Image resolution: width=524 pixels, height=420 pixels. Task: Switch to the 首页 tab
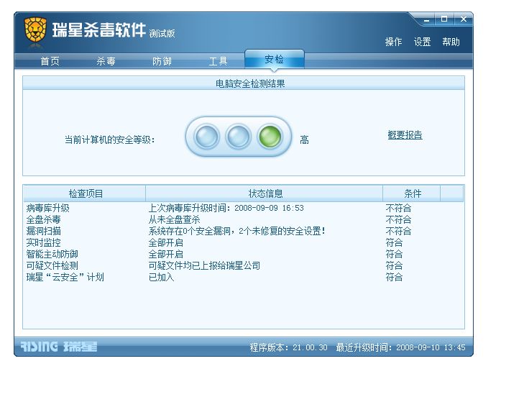tap(50, 61)
